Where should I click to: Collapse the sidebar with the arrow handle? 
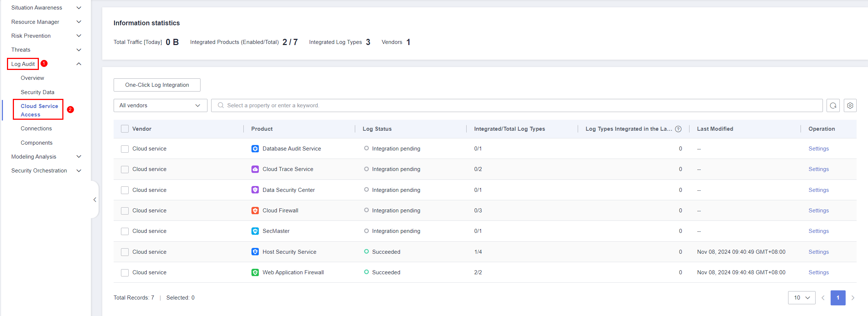pos(95,200)
